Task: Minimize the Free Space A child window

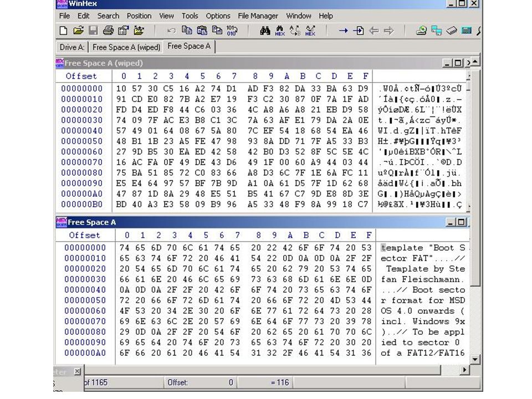Action: click(x=451, y=222)
